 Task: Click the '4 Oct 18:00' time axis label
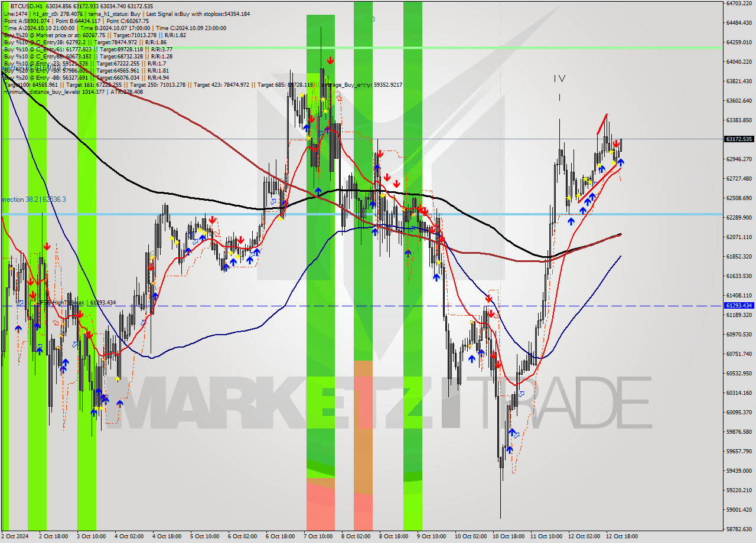coord(168,537)
